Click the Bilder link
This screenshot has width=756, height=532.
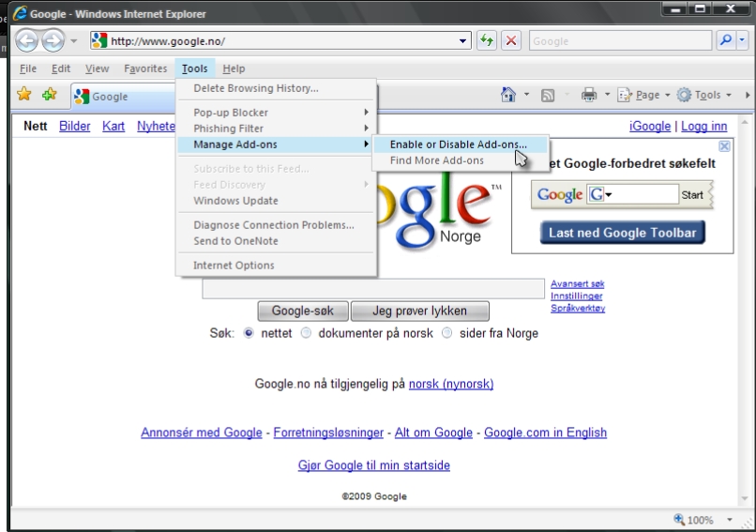pos(75,127)
